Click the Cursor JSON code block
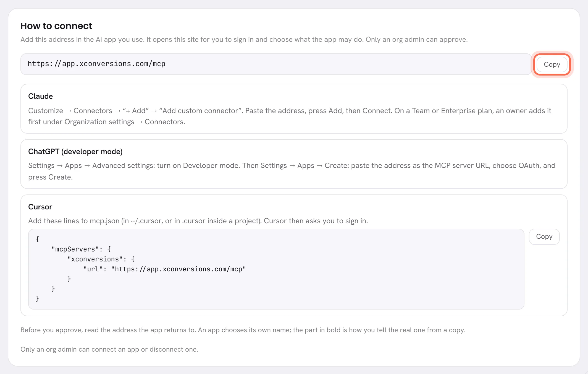The height and width of the screenshot is (374, 588). (x=276, y=269)
